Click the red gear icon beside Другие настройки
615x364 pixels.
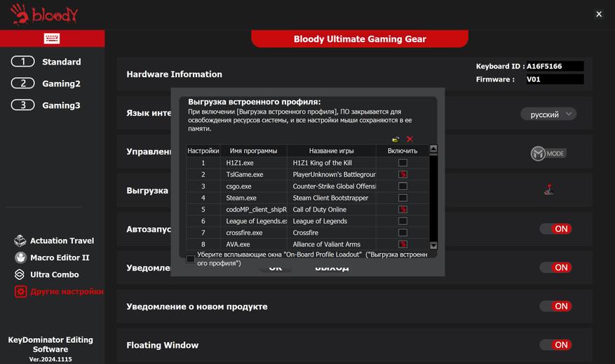(21, 292)
